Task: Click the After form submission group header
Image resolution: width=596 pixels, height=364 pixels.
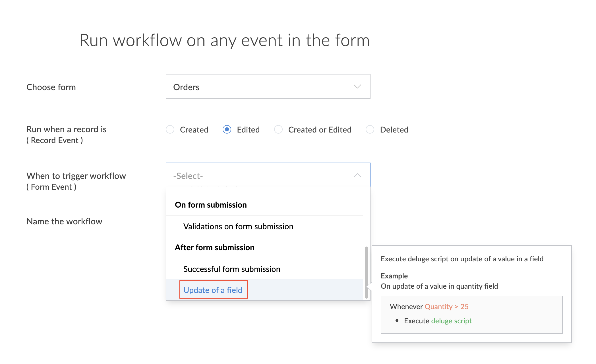Action: (214, 247)
